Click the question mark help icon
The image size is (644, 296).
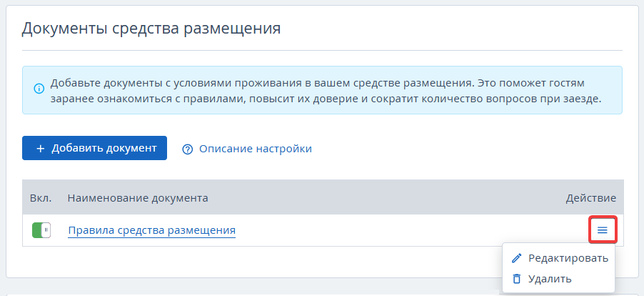(x=188, y=149)
